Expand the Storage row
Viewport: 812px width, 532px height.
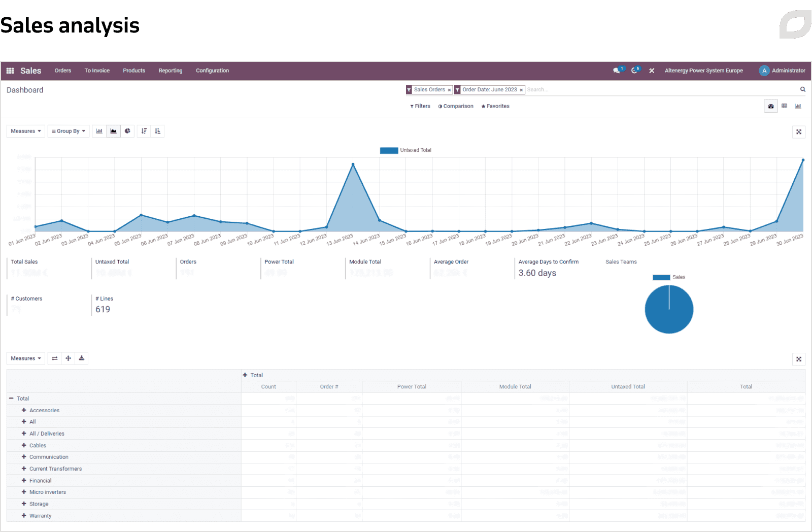point(24,504)
